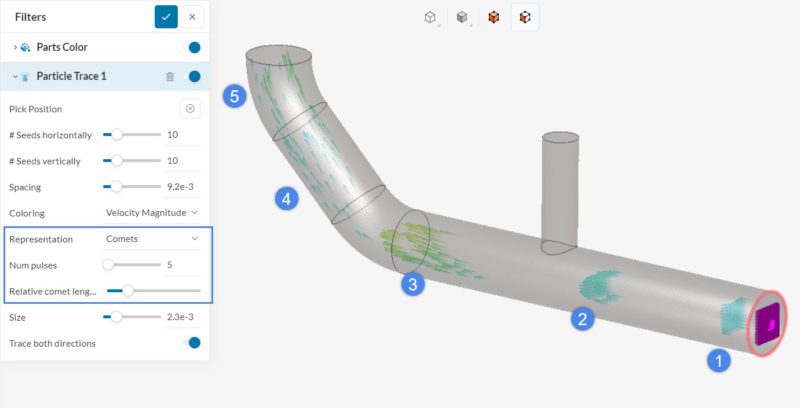Select the Particle Trace 1 filter row
Screen dimensions: 800x408
point(90,76)
